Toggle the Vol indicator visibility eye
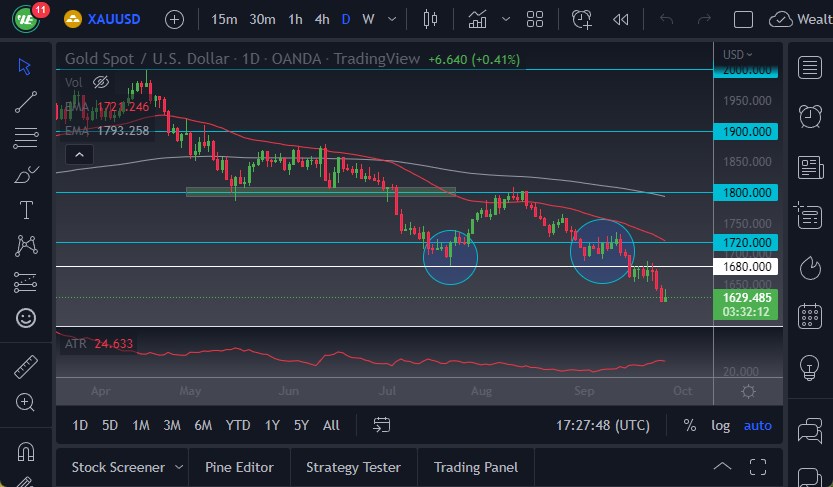The height and width of the screenshot is (487, 833). (x=101, y=82)
